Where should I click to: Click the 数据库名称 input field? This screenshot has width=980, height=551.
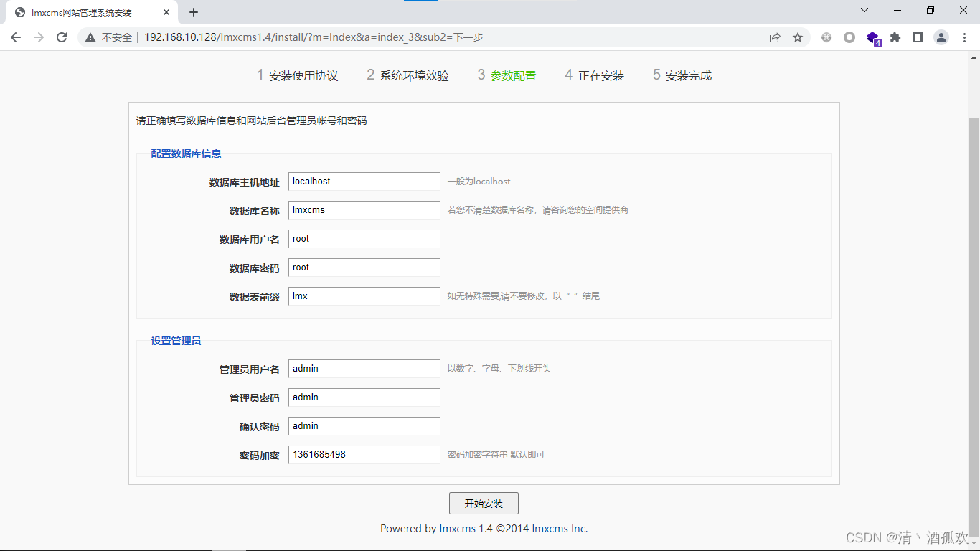pyautogui.click(x=364, y=210)
